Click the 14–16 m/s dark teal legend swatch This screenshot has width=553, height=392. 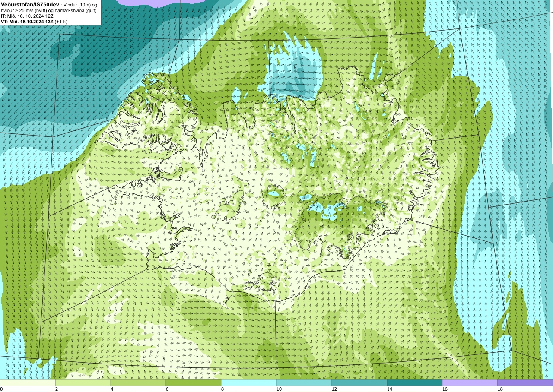pos(415,383)
